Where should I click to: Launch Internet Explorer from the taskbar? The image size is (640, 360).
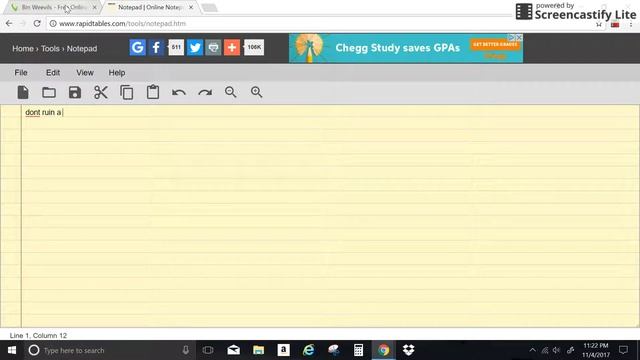(x=309, y=350)
